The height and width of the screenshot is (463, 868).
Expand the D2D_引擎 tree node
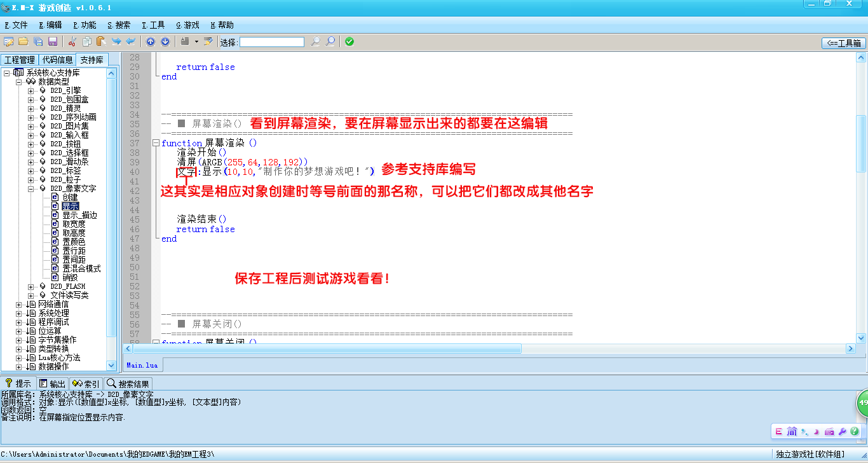(x=31, y=90)
